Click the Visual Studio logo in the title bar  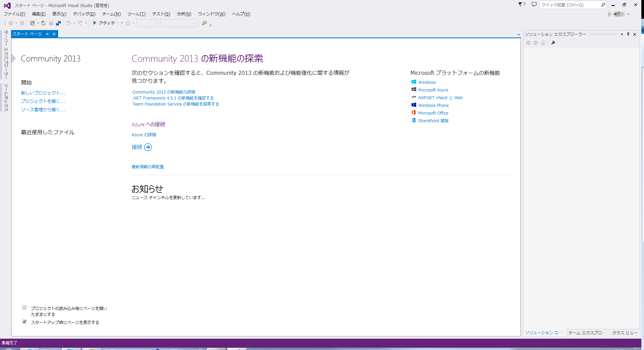click(x=7, y=5)
